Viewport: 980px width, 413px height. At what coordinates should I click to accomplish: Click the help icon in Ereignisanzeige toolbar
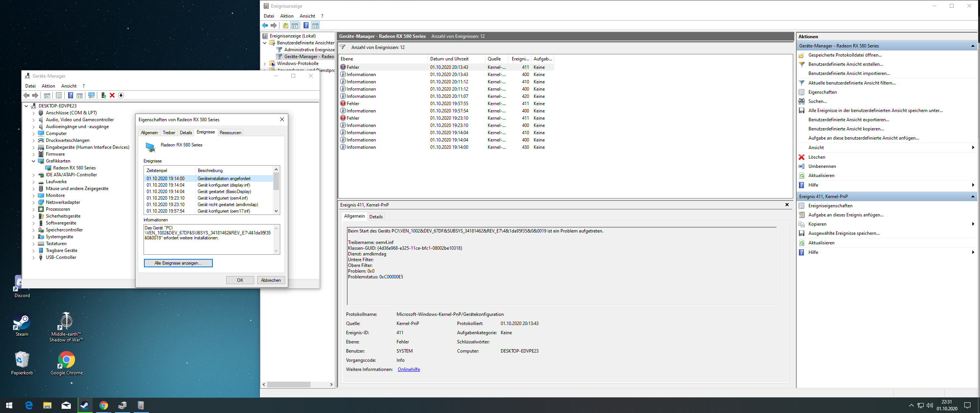306,26
